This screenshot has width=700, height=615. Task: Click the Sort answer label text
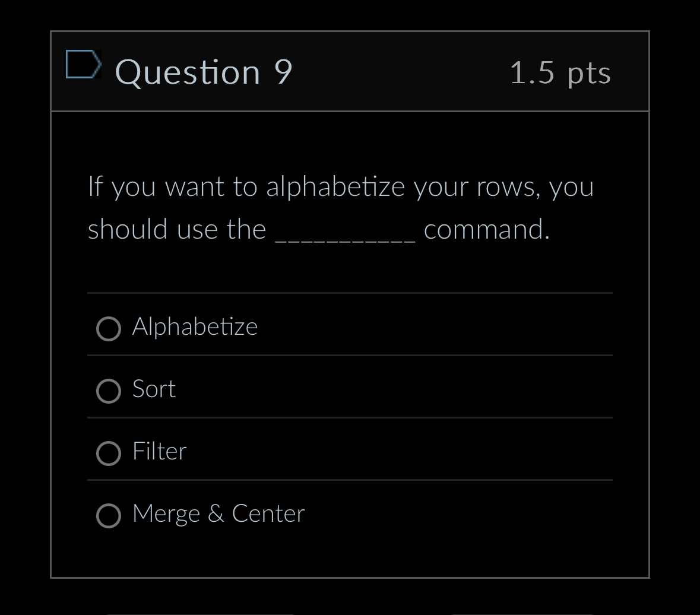(x=154, y=389)
